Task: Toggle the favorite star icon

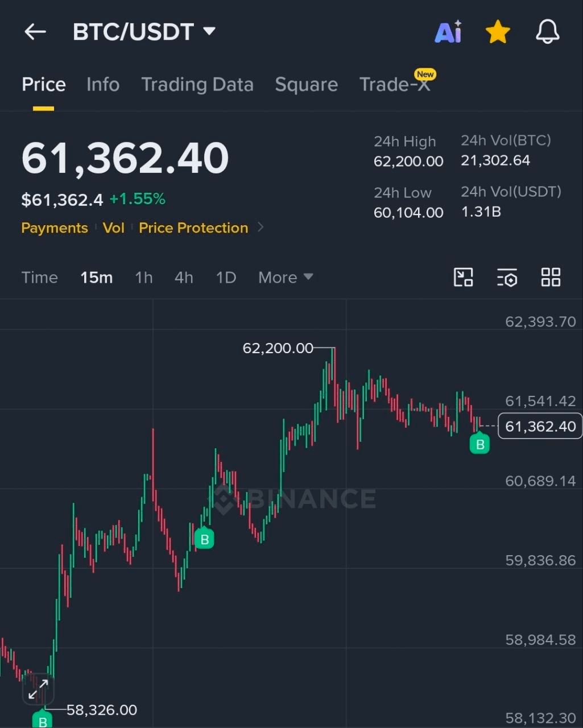Action: click(x=498, y=32)
